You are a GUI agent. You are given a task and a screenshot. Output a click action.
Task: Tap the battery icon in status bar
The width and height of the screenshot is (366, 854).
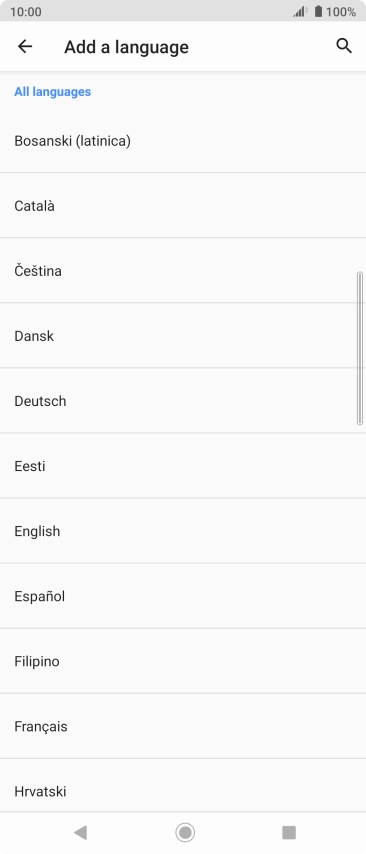[318, 11]
